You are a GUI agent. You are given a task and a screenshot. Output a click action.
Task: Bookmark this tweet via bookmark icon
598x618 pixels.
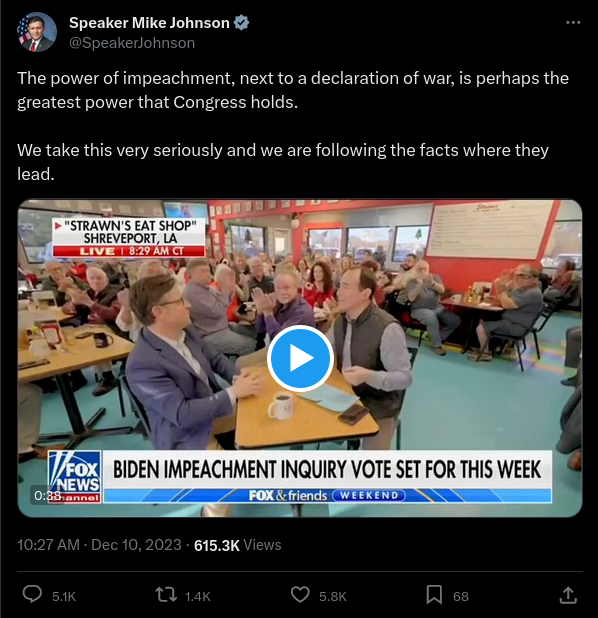click(434, 595)
